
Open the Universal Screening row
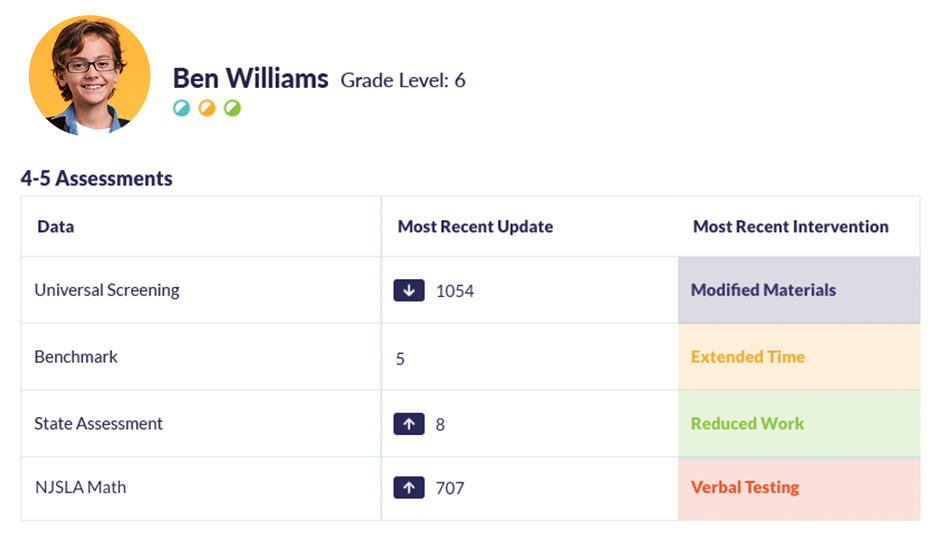tap(107, 291)
